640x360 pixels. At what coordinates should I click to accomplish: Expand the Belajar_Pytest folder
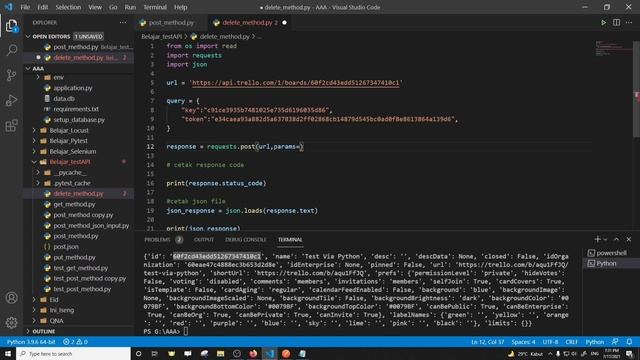(x=34, y=141)
